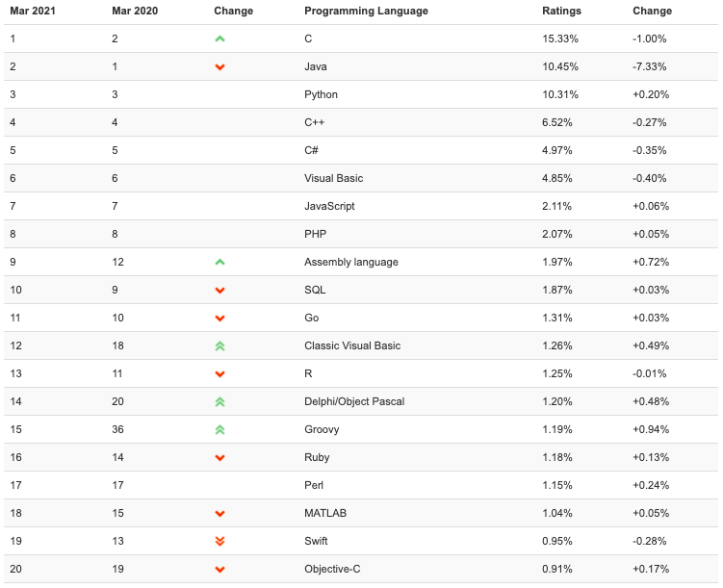The height and width of the screenshot is (588, 723).
Task: Click the red down arrow beside Java
Action: pos(219,67)
